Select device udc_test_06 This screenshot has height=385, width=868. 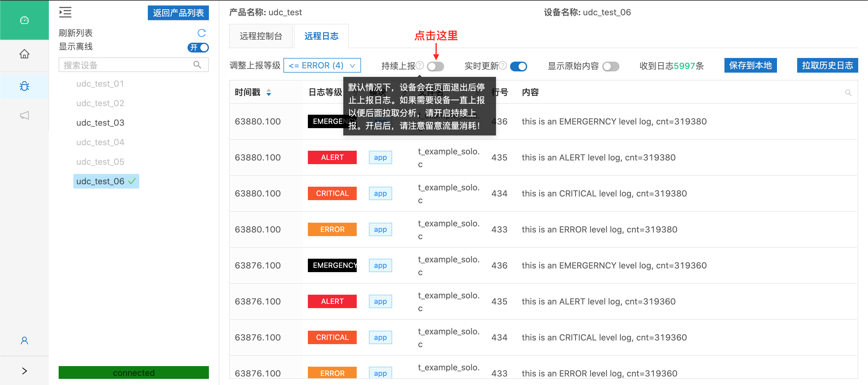click(106, 181)
